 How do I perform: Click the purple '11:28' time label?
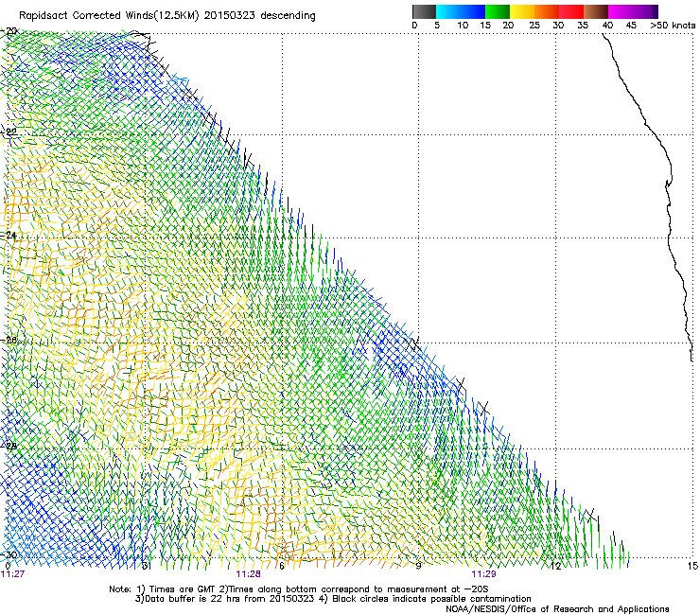point(248,574)
